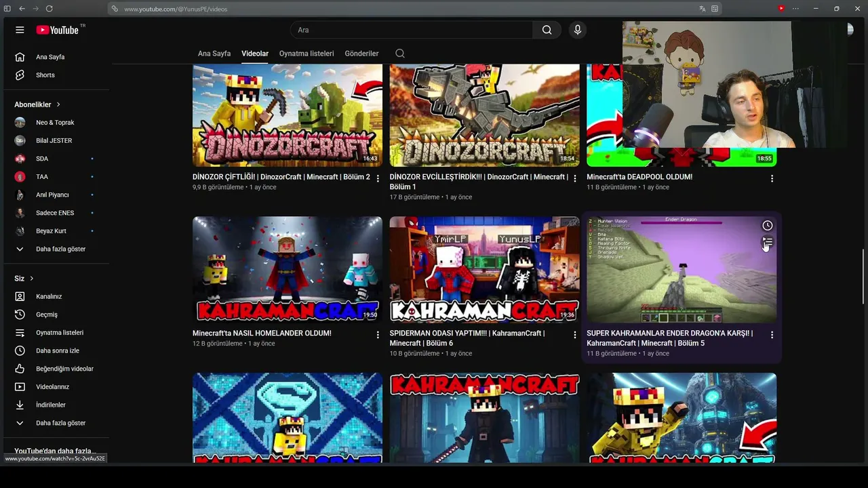Click the Ara search input field

[412, 30]
